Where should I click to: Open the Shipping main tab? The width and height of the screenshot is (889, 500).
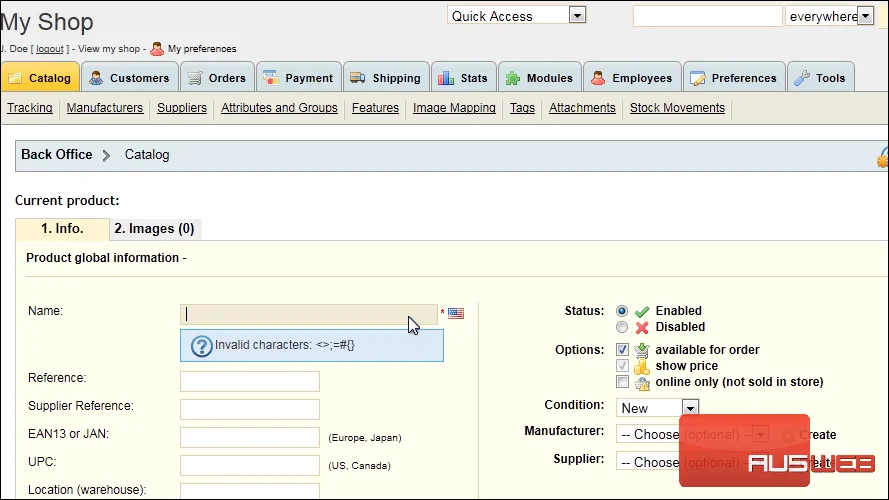tap(387, 77)
